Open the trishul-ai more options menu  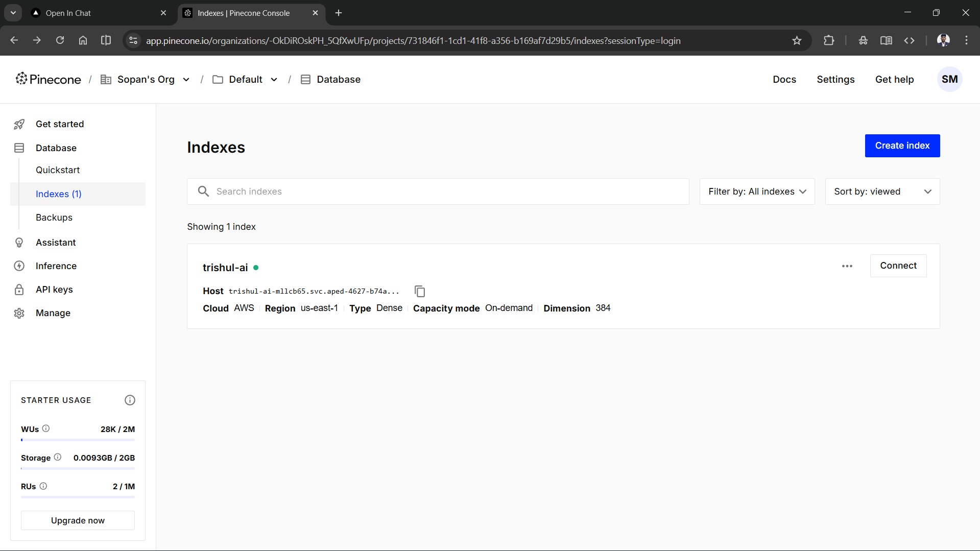click(x=847, y=266)
